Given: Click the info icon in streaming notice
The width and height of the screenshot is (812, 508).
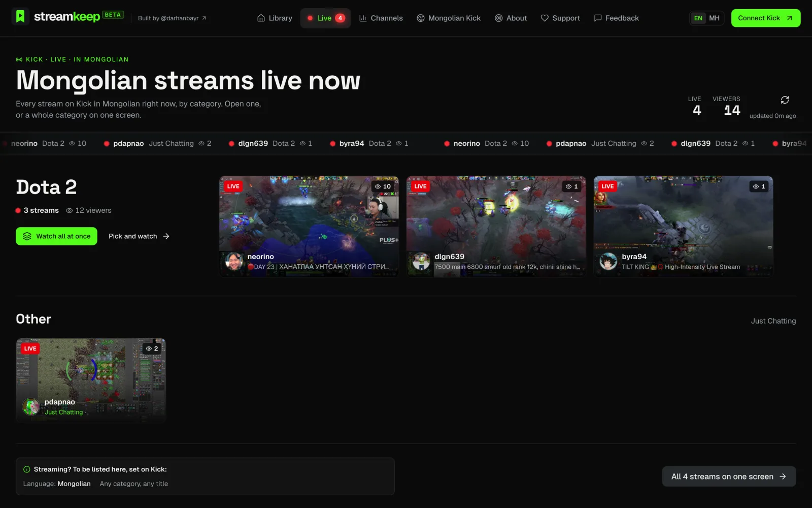Looking at the screenshot, I should 27,469.
